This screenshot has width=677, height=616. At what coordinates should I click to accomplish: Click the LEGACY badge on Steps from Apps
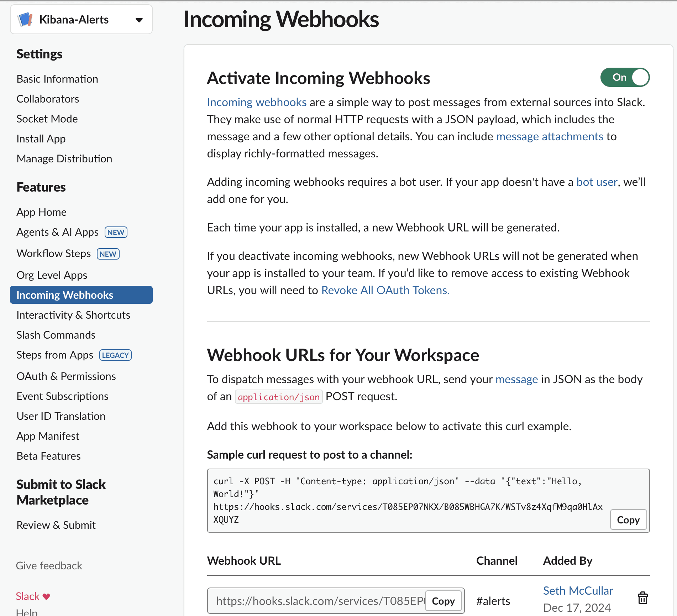(115, 355)
